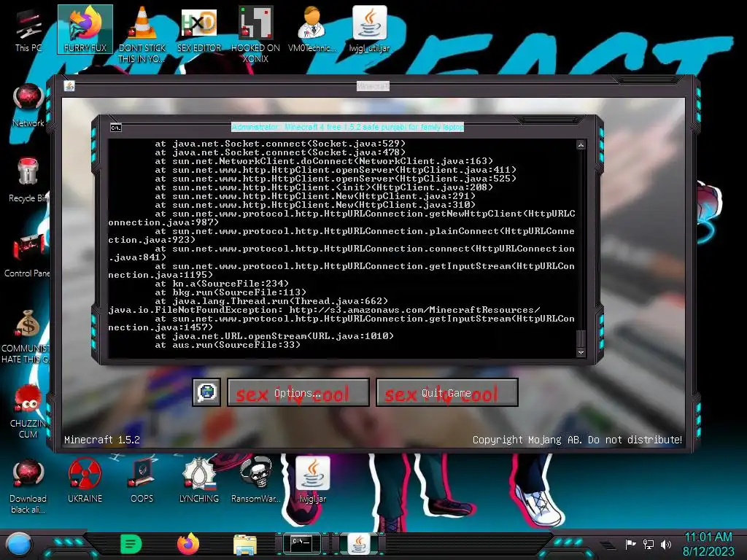Click the 'at kn.a(SourceFile:234)' line
This screenshot has width=747, height=560.
(222, 284)
